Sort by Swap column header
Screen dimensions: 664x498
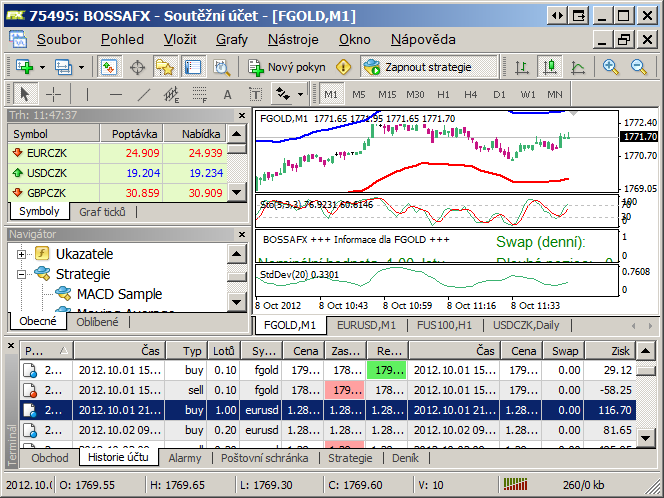coord(563,351)
